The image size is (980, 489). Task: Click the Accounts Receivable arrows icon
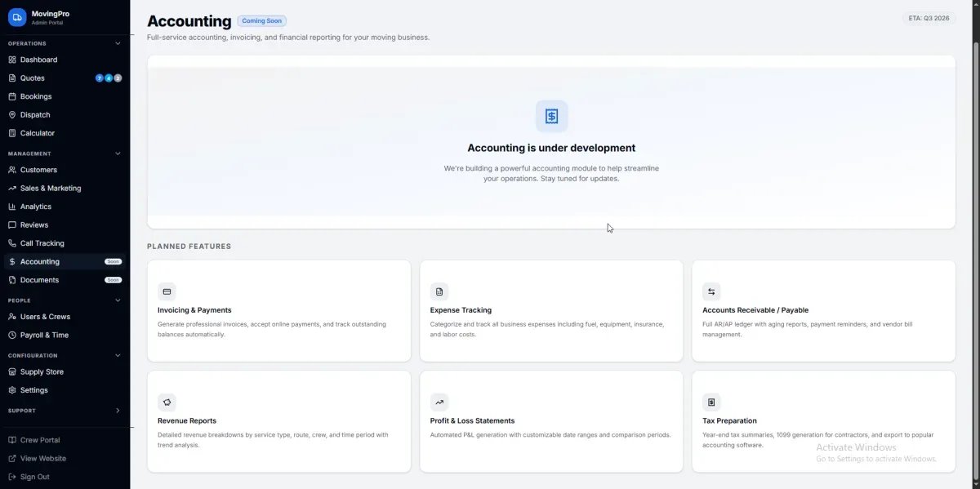[x=711, y=291]
